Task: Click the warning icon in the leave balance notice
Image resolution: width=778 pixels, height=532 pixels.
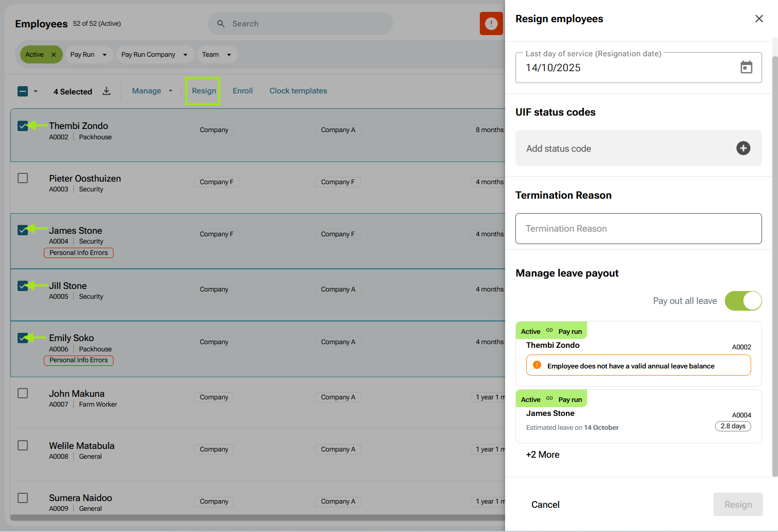Action: [x=537, y=365]
